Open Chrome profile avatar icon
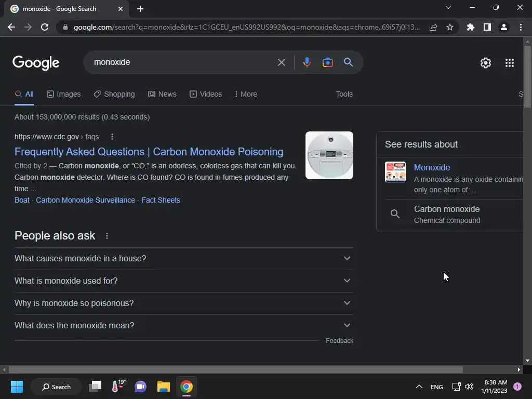The image size is (532, 399). pyautogui.click(x=504, y=27)
